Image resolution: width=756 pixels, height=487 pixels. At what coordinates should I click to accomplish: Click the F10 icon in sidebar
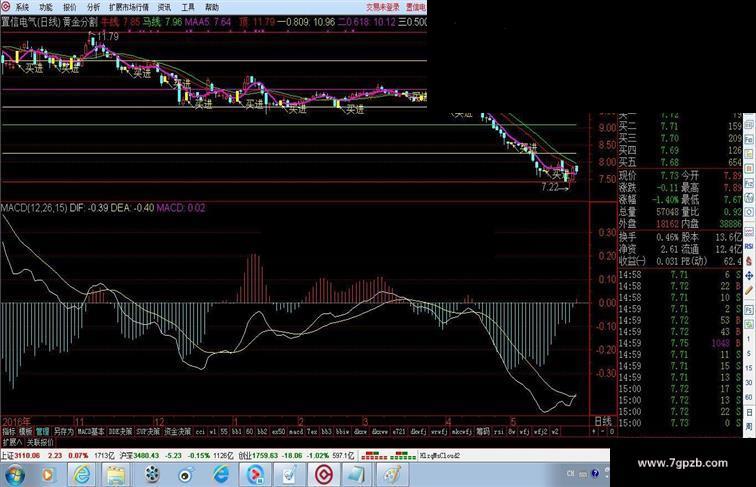pos(749,140)
